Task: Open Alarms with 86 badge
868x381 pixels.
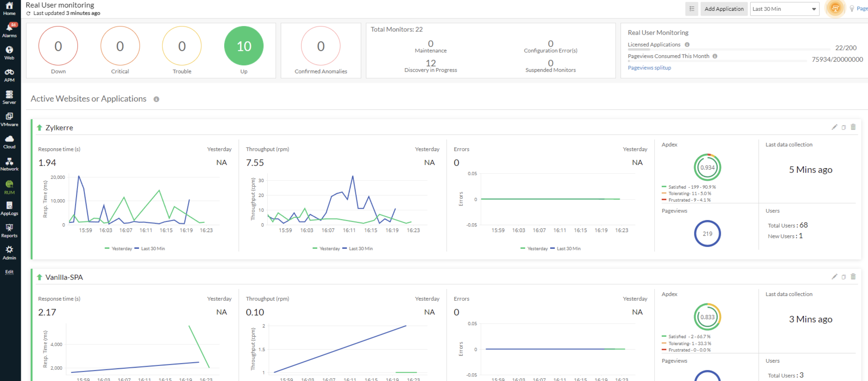Action: tap(10, 30)
